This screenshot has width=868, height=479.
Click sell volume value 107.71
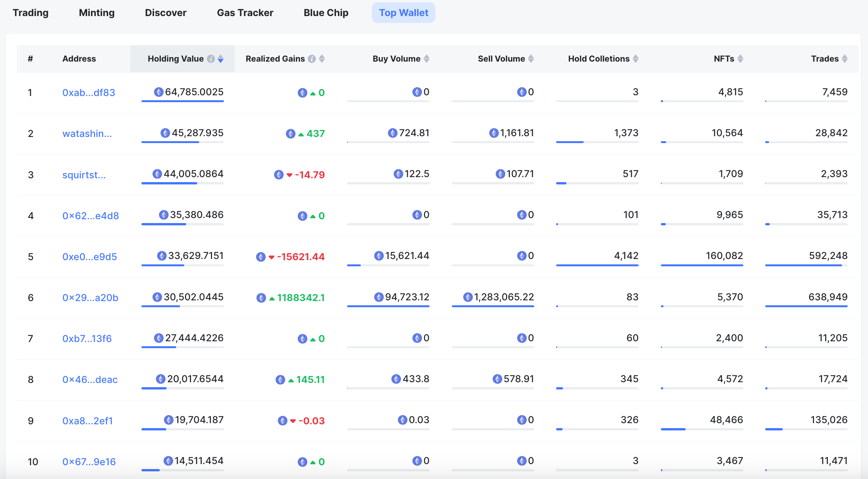[520, 174]
